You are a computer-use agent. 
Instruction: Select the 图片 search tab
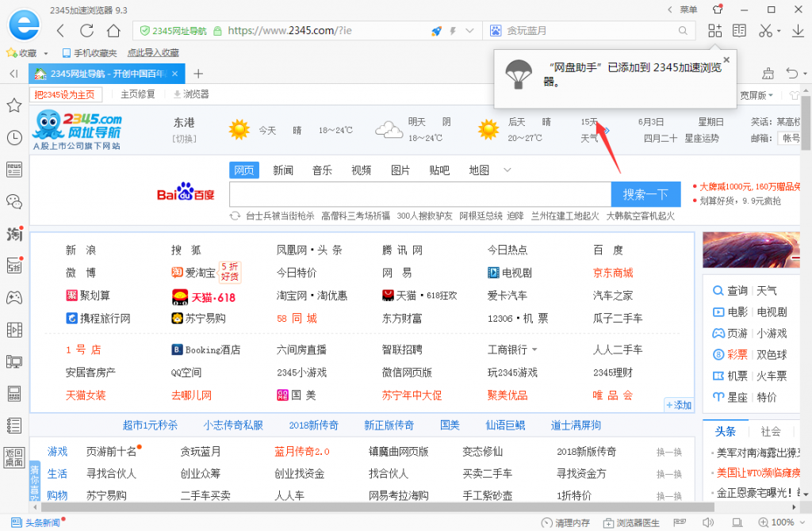pyautogui.click(x=400, y=170)
